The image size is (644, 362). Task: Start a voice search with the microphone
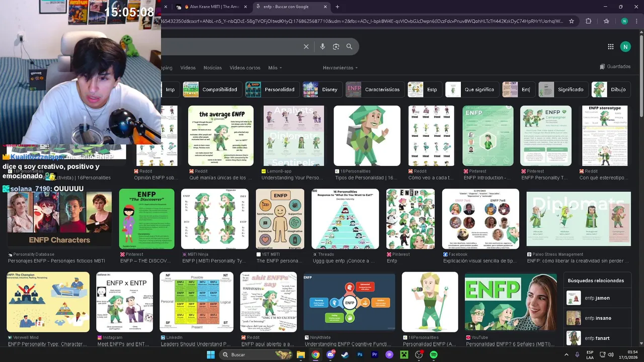[323, 47]
